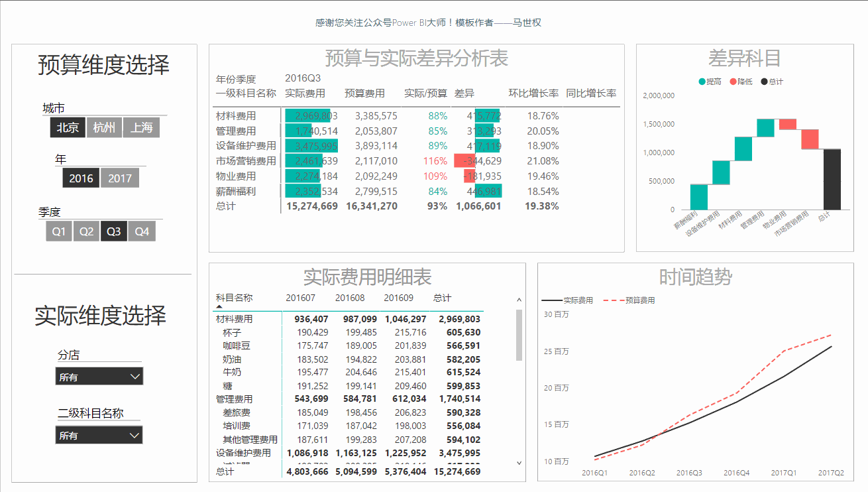Image resolution: width=868 pixels, height=492 pixels.
Task: Click the 116% value in 市场营销费用 row
Action: (435, 161)
